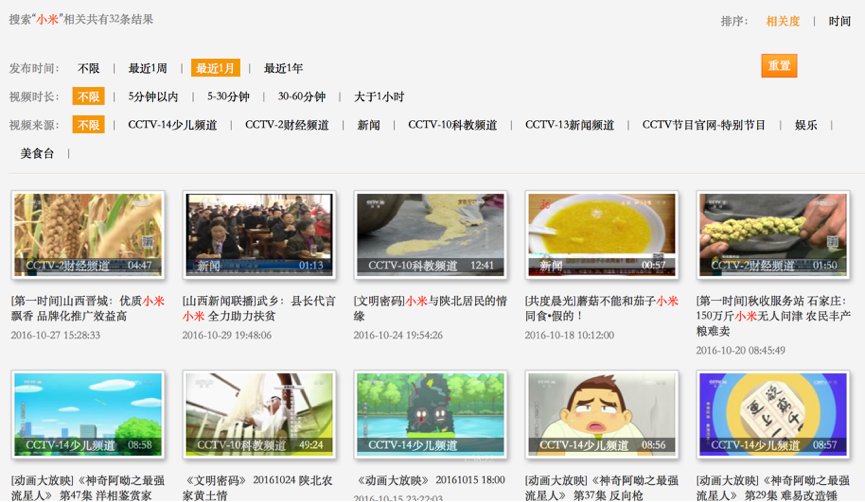The height and width of the screenshot is (502, 865).
Task: Open title 秋收服务站 石家庄
Action: [x=773, y=316]
